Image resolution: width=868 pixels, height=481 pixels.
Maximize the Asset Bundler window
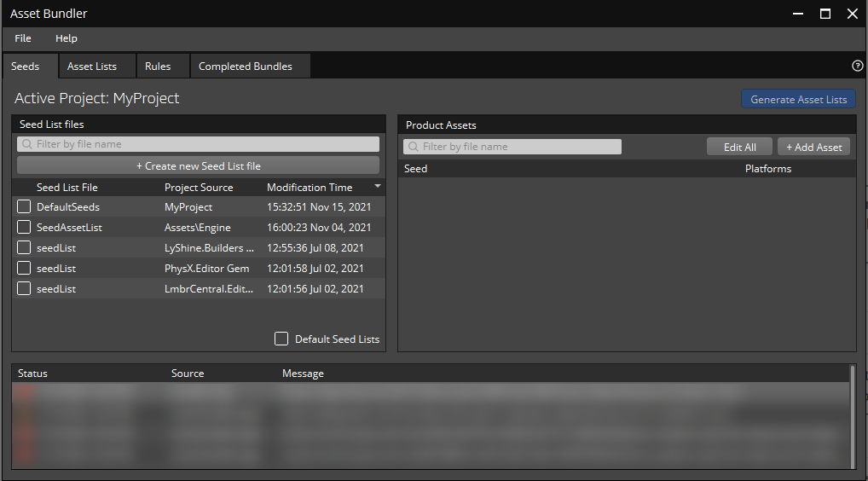825,14
